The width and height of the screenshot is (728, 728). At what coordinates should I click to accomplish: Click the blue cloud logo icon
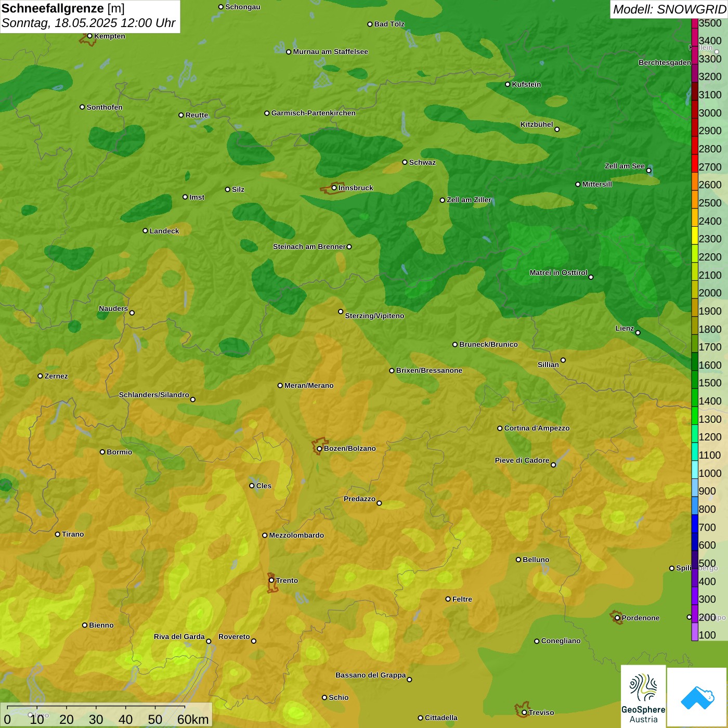pyautogui.click(x=697, y=697)
